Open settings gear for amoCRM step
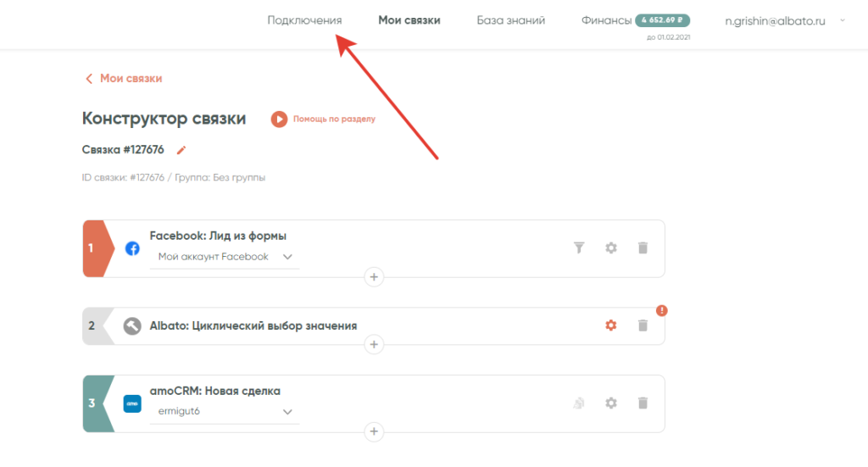Viewport: 868px width, 467px height. (x=611, y=403)
